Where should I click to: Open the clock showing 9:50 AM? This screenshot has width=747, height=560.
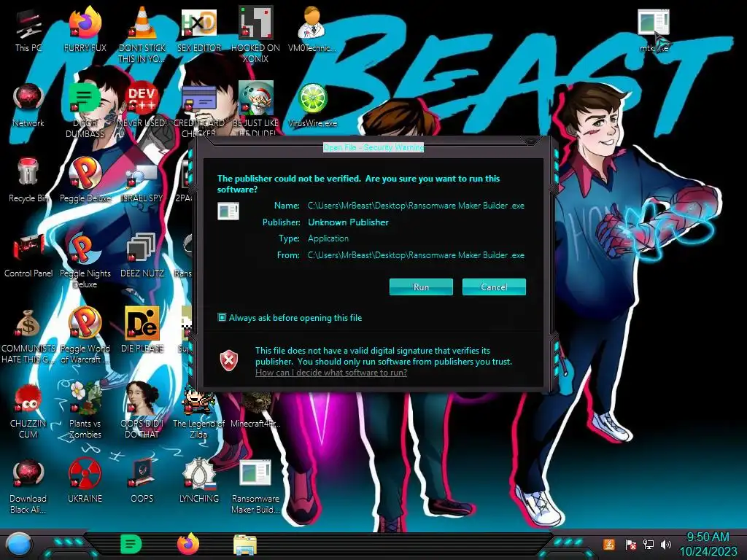tap(708, 544)
